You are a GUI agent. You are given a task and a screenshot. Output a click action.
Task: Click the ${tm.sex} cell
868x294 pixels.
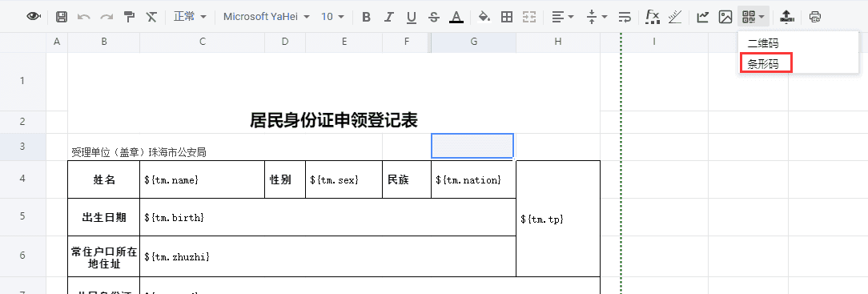point(344,179)
